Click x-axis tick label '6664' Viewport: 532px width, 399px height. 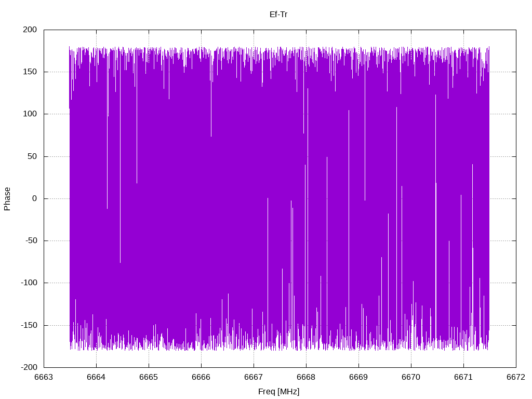[96, 377]
